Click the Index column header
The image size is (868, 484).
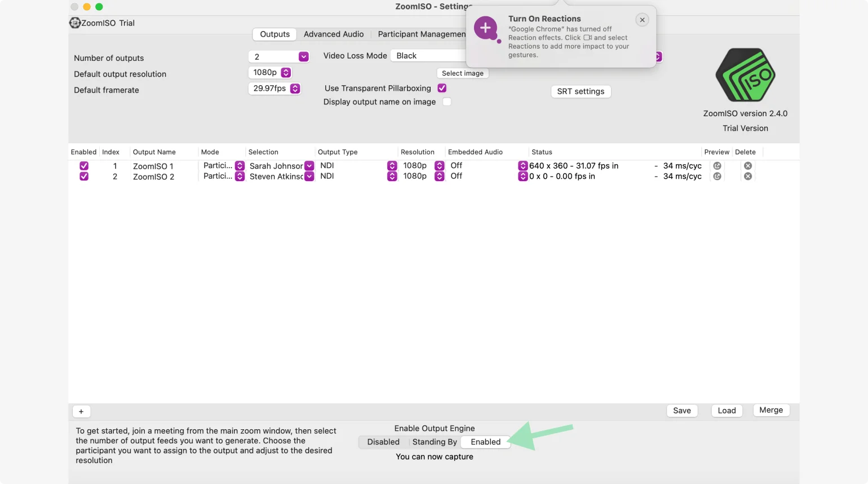(110, 152)
